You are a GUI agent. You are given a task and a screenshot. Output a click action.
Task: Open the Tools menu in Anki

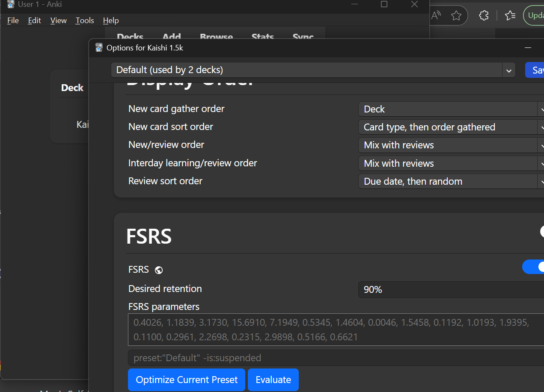[x=85, y=21]
